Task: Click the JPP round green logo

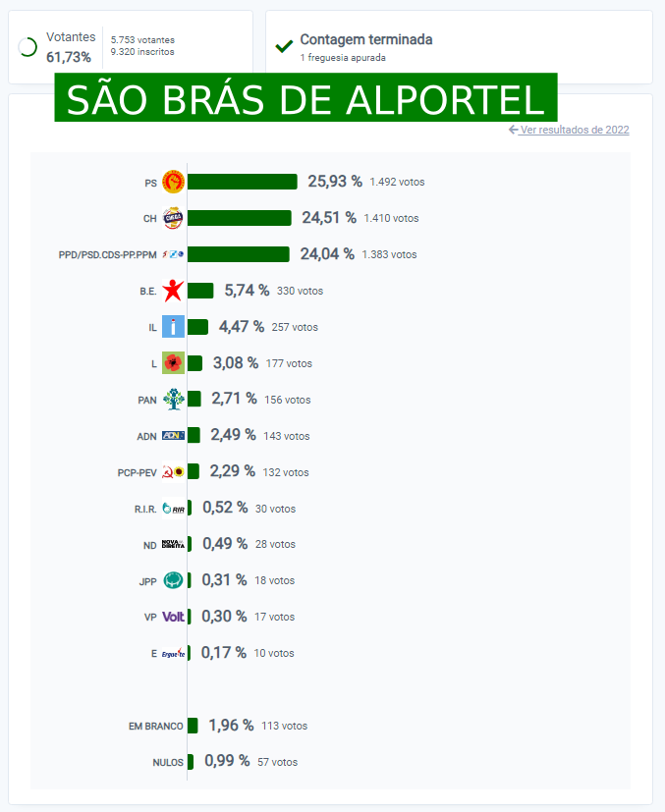Action: point(173,580)
